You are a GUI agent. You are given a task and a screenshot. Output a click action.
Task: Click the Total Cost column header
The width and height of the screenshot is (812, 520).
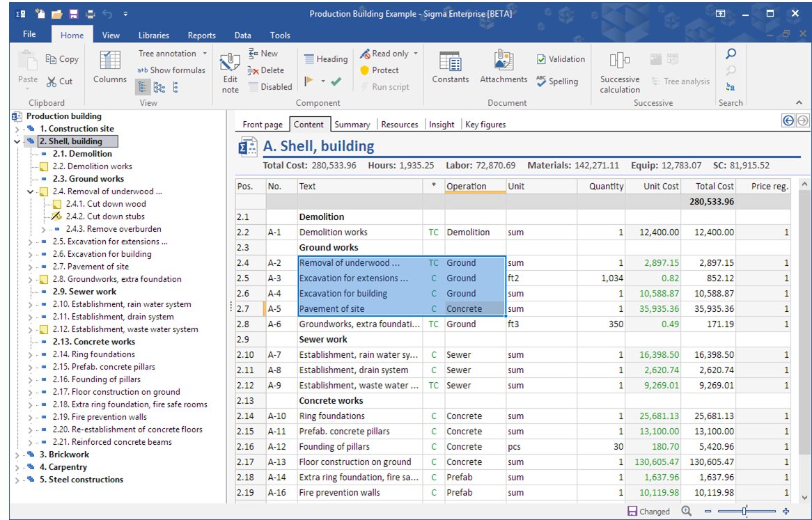tap(708, 187)
